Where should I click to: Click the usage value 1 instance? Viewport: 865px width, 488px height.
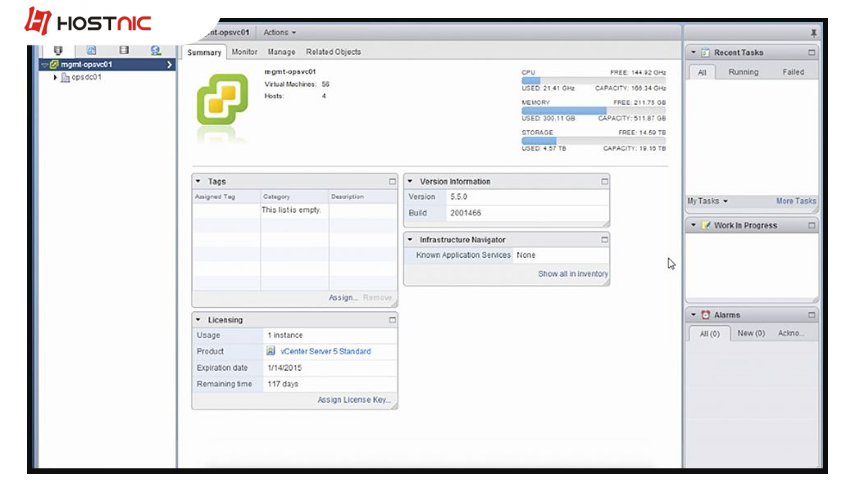click(285, 335)
